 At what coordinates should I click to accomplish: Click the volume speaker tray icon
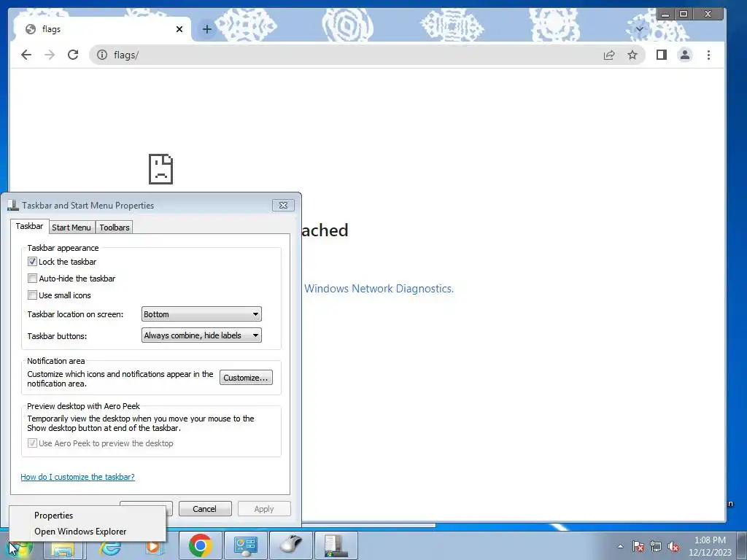pos(673,546)
